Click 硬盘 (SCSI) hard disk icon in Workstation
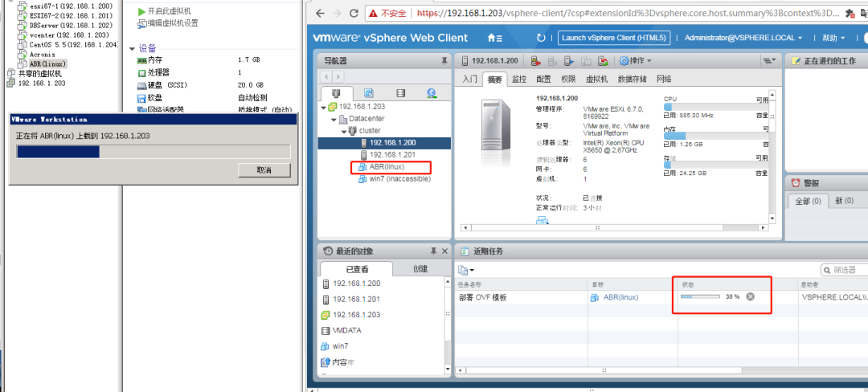Image resolution: width=868 pixels, height=392 pixels. [x=141, y=85]
